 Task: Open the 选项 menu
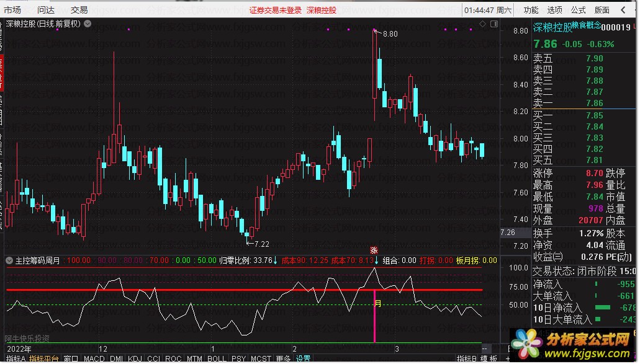pyautogui.click(x=555, y=10)
